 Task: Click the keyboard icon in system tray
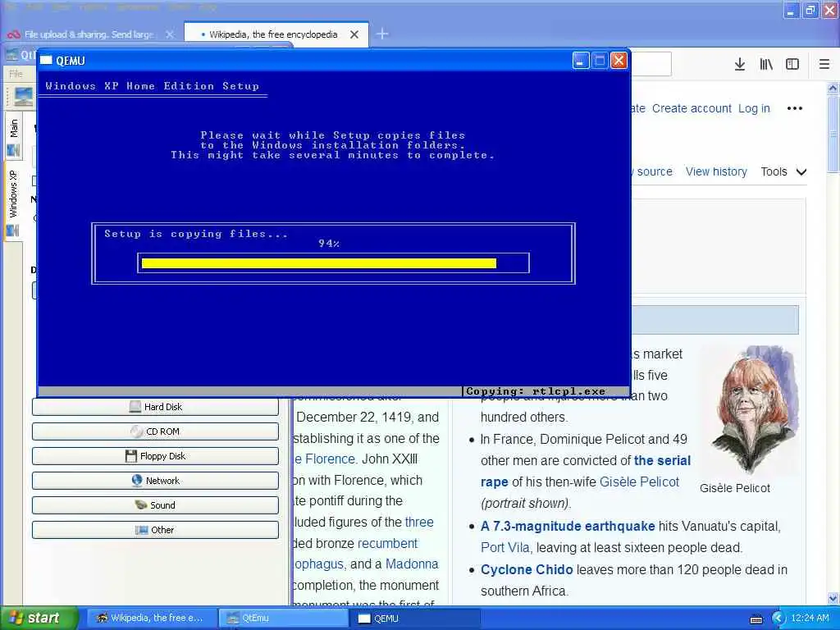click(756, 619)
